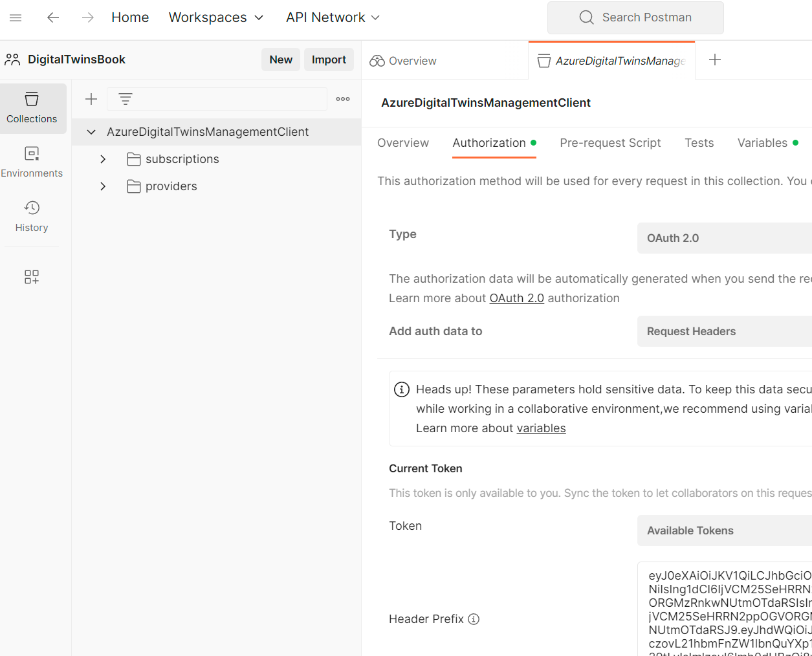The width and height of the screenshot is (812, 656).
Task: Click the collections filter input field
Action: pos(217,99)
